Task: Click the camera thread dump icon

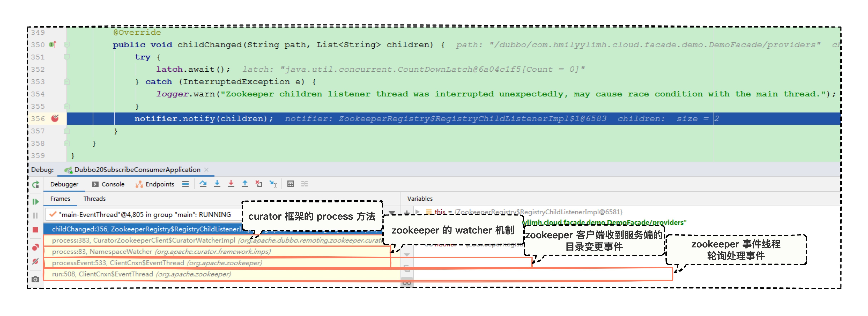Action: click(35, 279)
